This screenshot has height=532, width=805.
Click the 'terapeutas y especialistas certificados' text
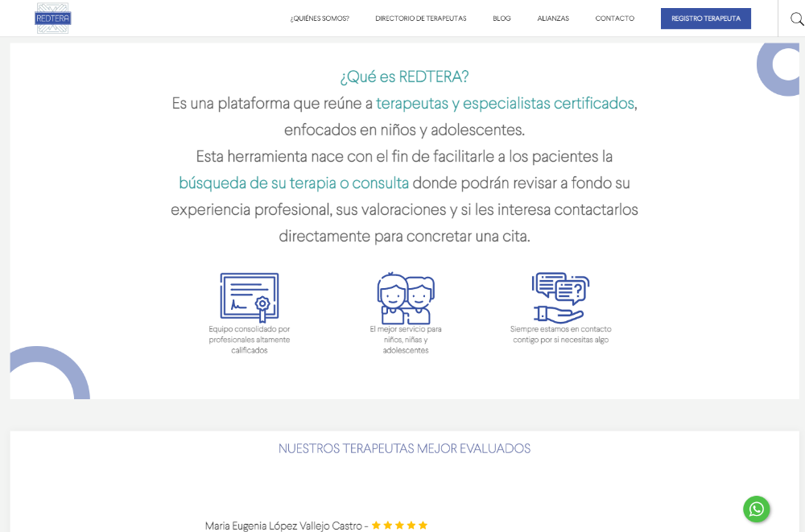(505, 104)
